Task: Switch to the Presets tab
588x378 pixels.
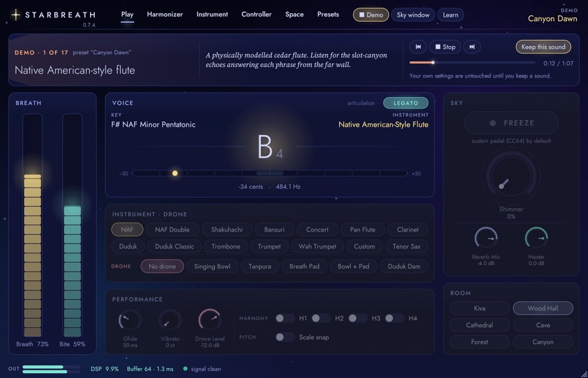Action: point(328,14)
